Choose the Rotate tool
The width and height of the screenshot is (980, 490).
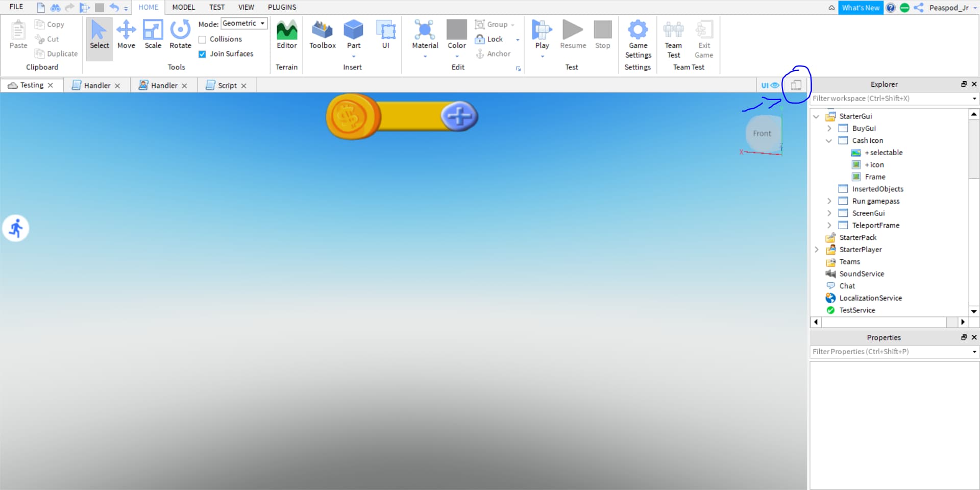[180, 35]
